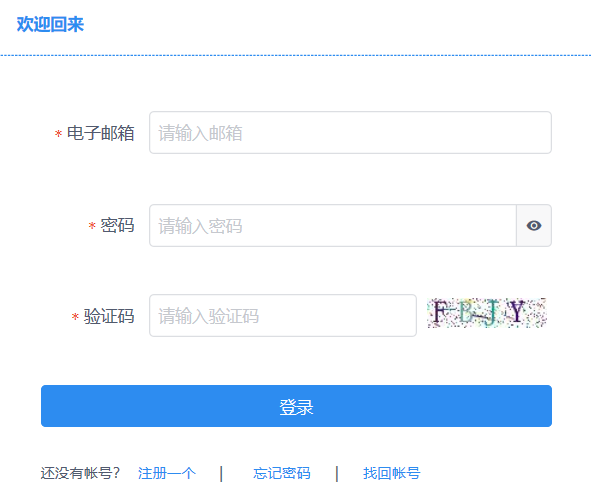Select the 请输入验证码 captcha input box

pyautogui.click(x=283, y=316)
